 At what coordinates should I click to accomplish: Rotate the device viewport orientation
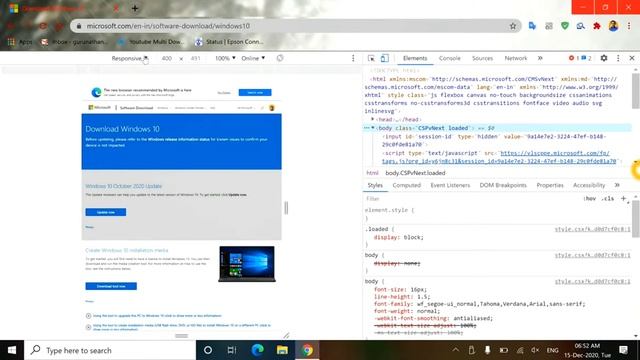280,58
